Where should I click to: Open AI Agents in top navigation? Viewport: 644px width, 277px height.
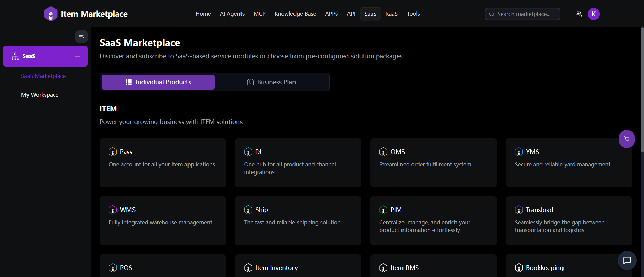[232, 14]
